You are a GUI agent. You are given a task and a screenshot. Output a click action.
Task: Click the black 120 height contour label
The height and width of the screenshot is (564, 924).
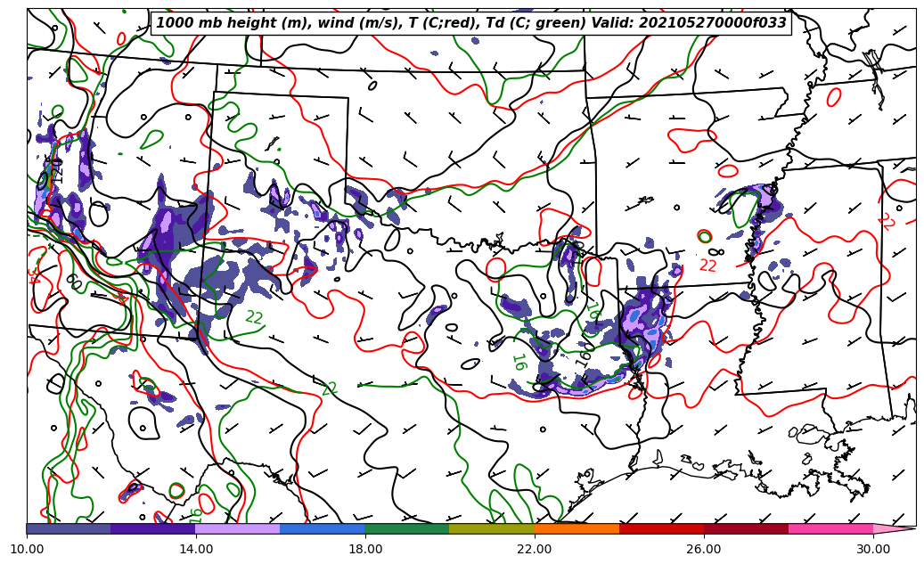56,169
